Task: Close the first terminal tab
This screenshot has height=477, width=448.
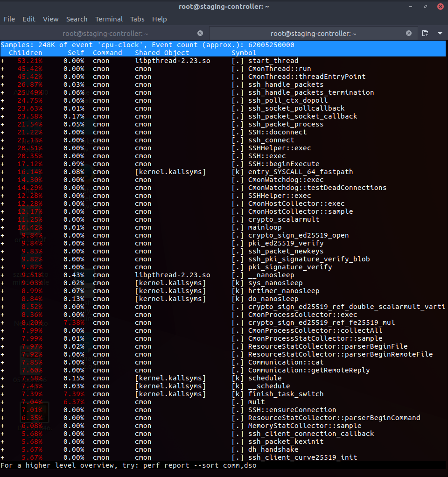Action: (x=200, y=33)
